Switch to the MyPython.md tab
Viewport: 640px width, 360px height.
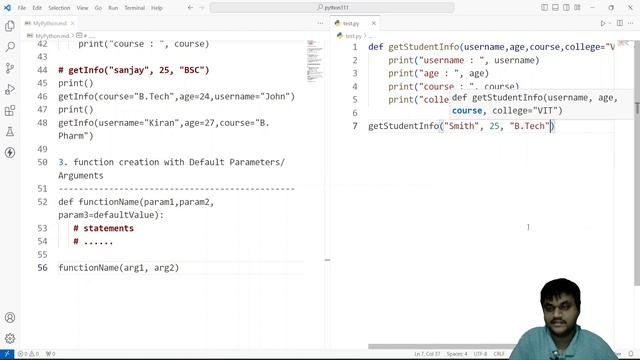pos(49,23)
